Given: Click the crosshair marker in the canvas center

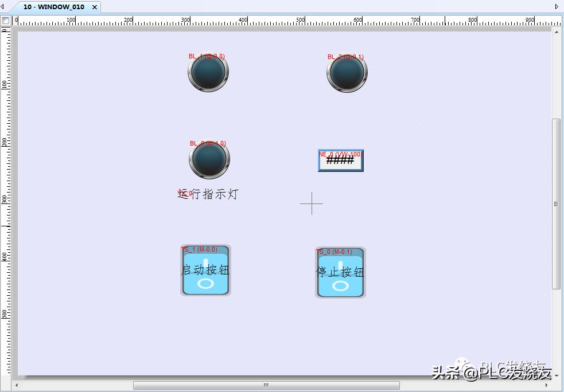Looking at the screenshot, I should pyautogui.click(x=312, y=203).
